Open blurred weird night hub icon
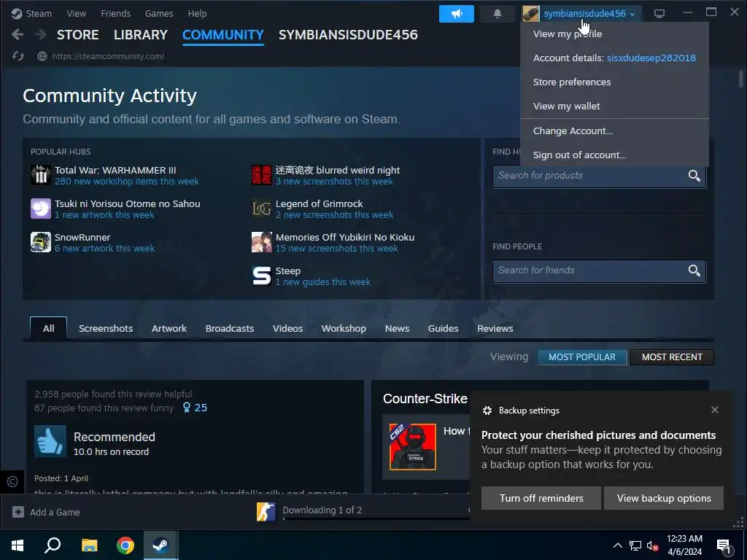Viewport: 747px width, 560px height. [262, 175]
